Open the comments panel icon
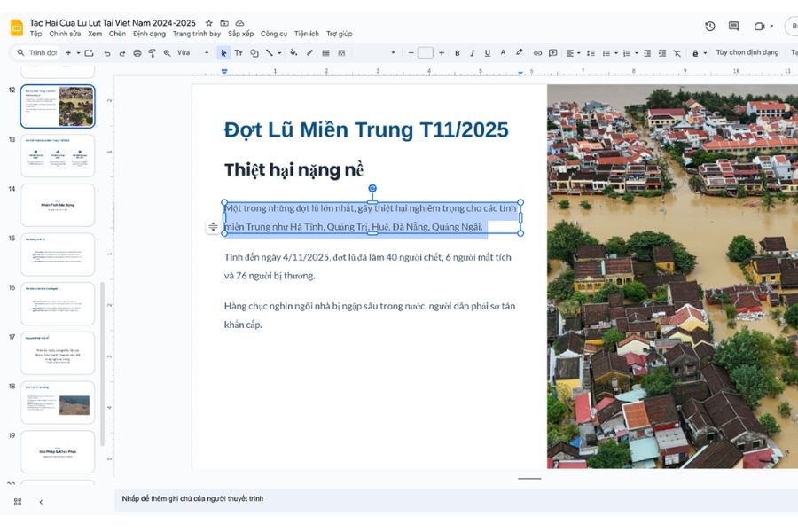Viewport: 798px width, 532px height. point(733,27)
